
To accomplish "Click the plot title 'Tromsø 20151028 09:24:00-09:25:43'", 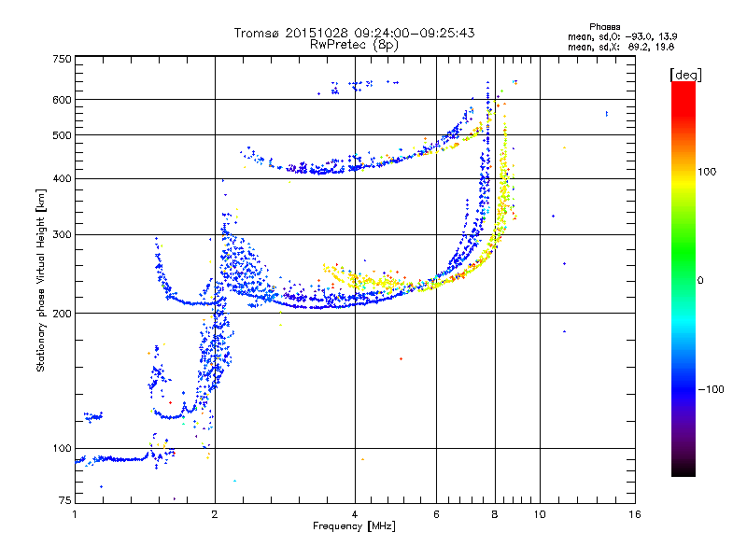I will coord(354,33).
